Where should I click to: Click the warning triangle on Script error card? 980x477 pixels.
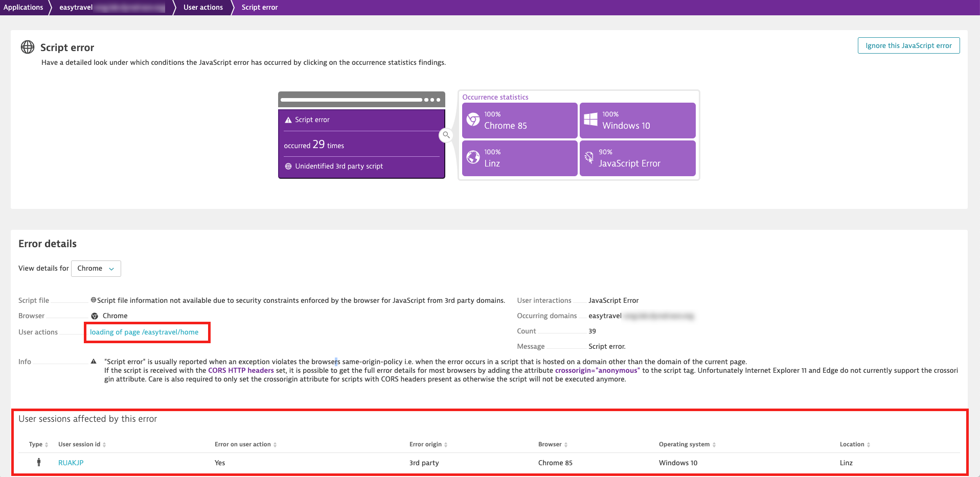coord(288,120)
